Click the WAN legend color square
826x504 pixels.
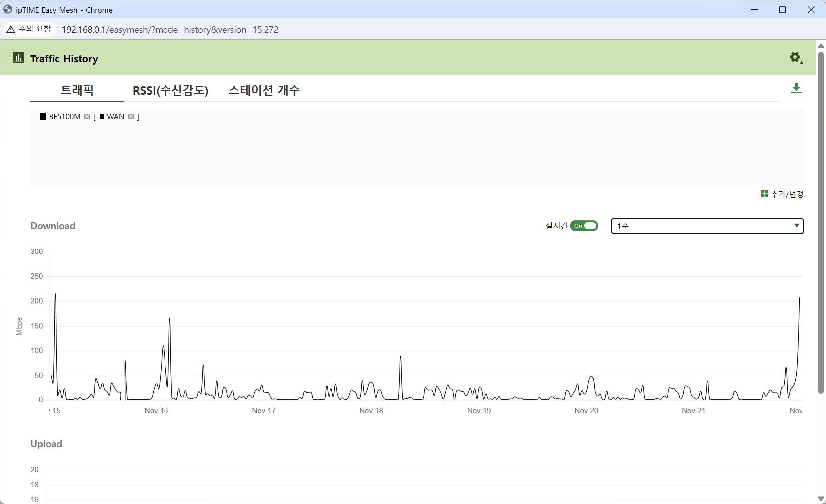(102, 117)
